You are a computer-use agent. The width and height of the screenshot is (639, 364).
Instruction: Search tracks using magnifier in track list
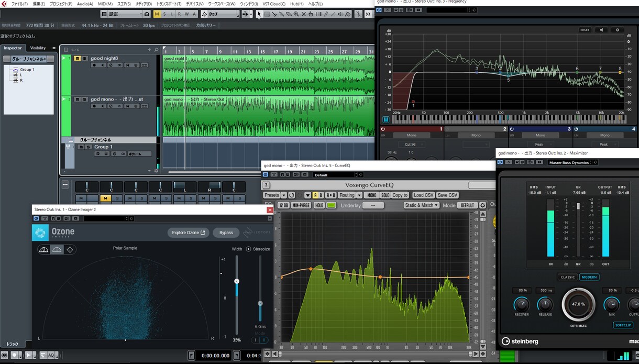156,50
